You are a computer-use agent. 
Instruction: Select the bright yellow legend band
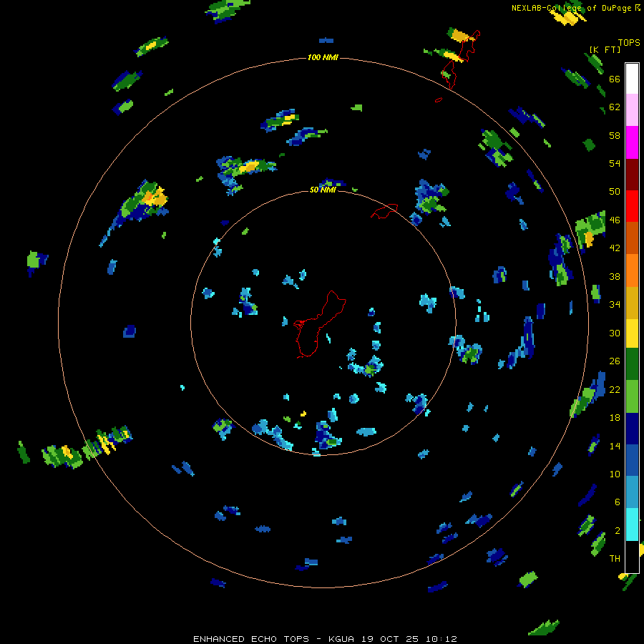632,333
